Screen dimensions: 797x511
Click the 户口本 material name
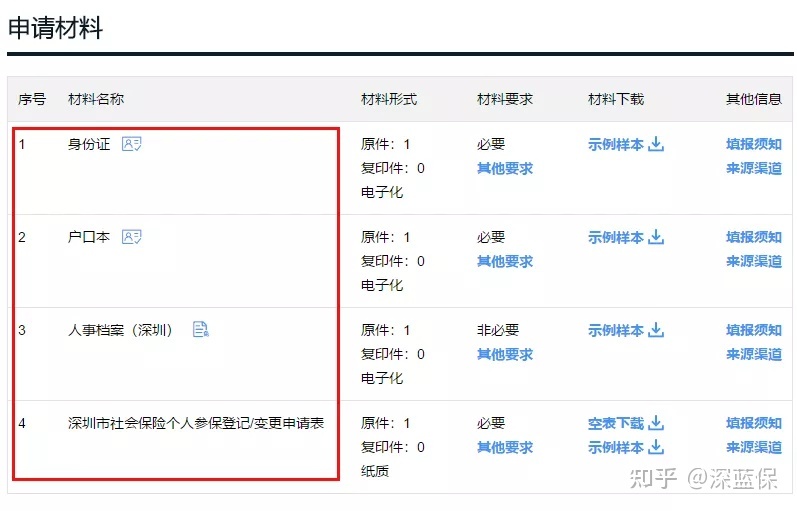pos(89,237)
